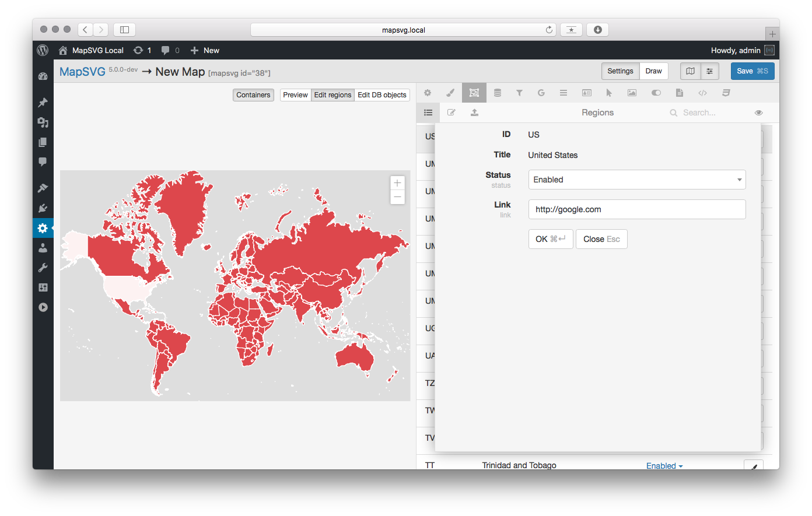Click the WordPress logo in admin bar

click(x=43, y=50)
